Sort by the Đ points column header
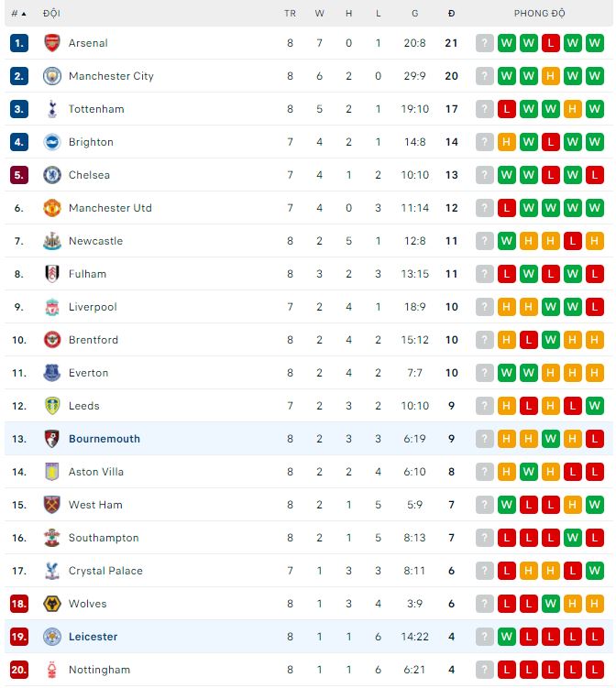This screenshot has width=616, height=688. [451, 14]
